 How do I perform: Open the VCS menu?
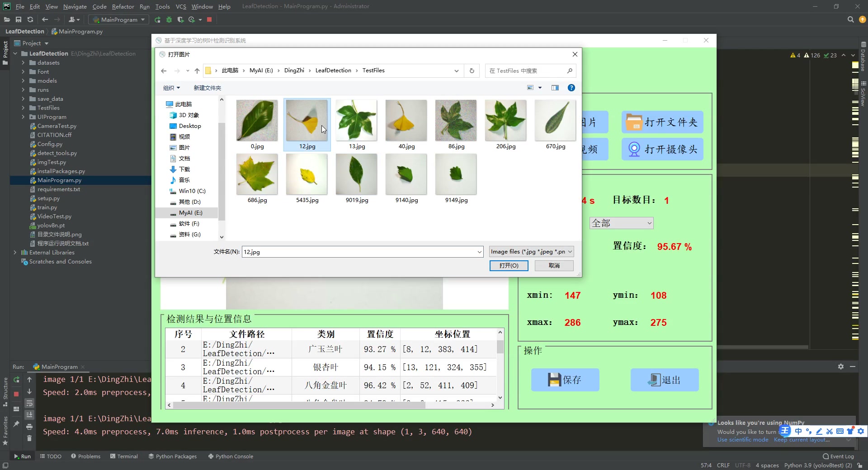coord(181,6)
